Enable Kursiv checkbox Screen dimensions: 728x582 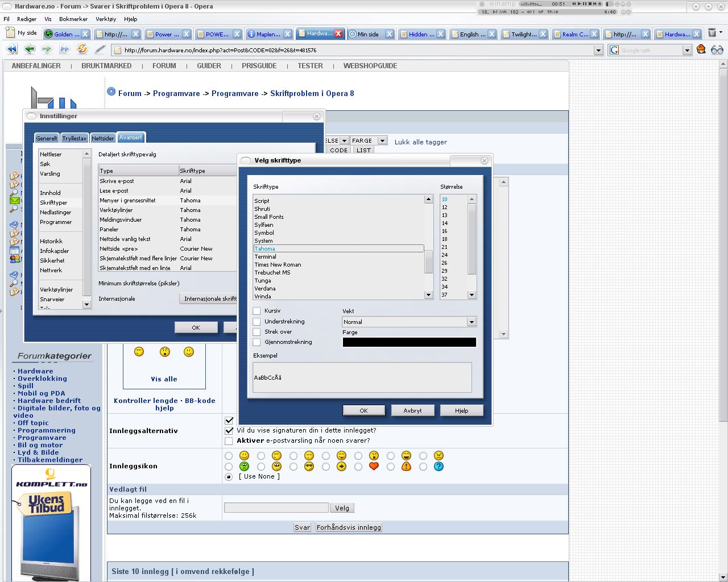point(257,311)
